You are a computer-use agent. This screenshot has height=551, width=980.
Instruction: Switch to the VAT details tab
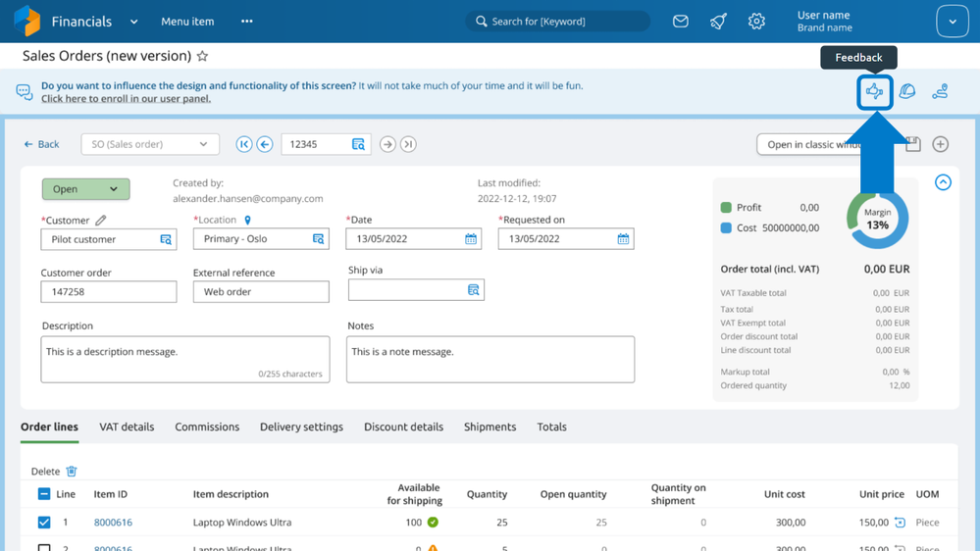click(x=127, y=426)
